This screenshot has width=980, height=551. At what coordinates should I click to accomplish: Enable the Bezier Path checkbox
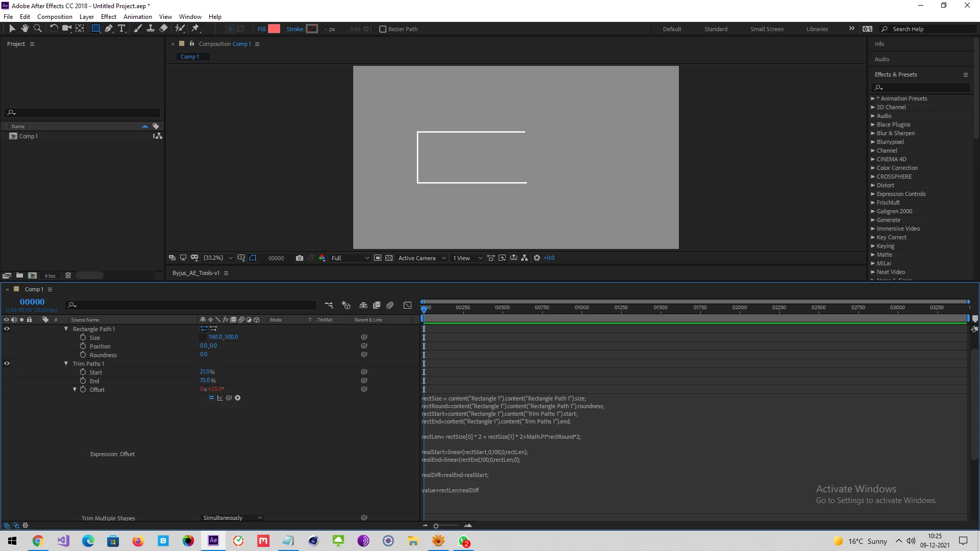[x=383, y=29]
